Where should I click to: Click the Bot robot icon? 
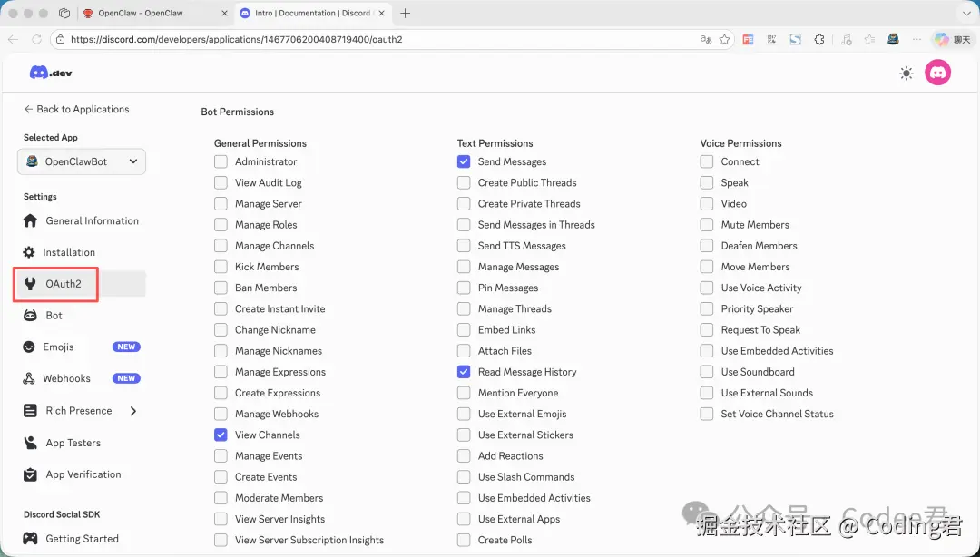[30, 315]
